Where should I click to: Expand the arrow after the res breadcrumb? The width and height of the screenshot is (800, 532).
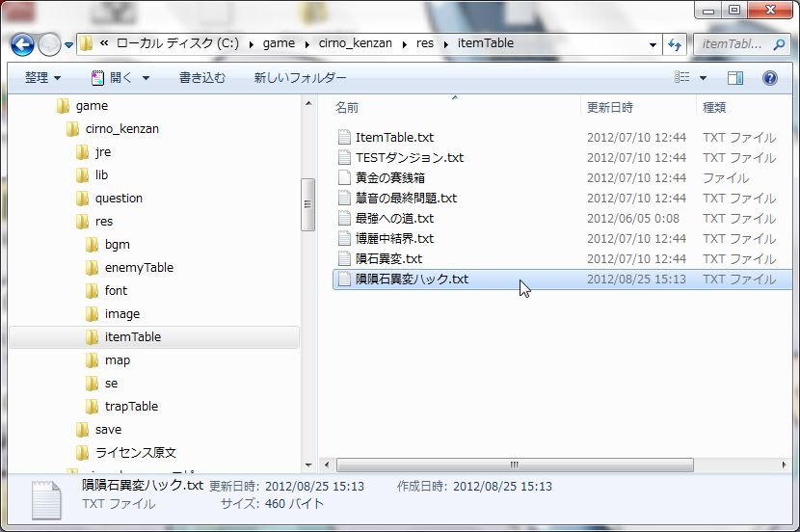(x=446, y=45)
